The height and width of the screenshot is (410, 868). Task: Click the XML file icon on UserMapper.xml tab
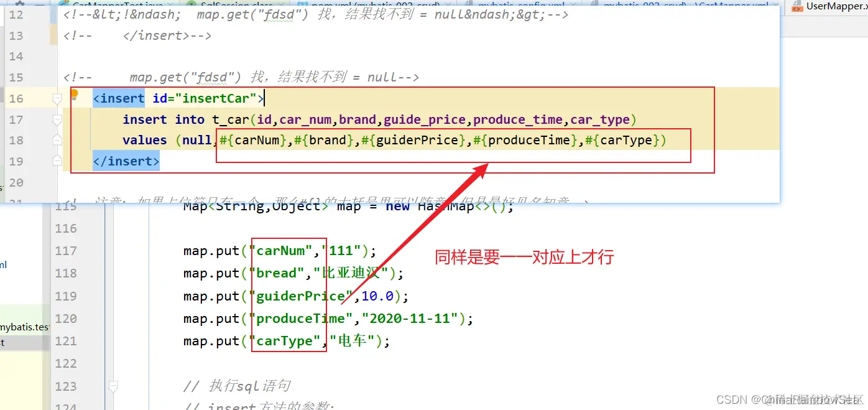coord(796,6)
